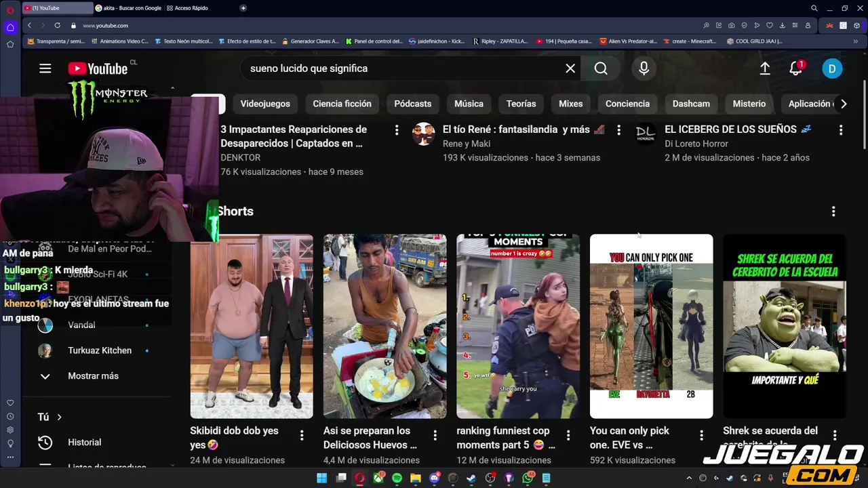
Task: Open the account avatar menu
Action: click(832, 68)
